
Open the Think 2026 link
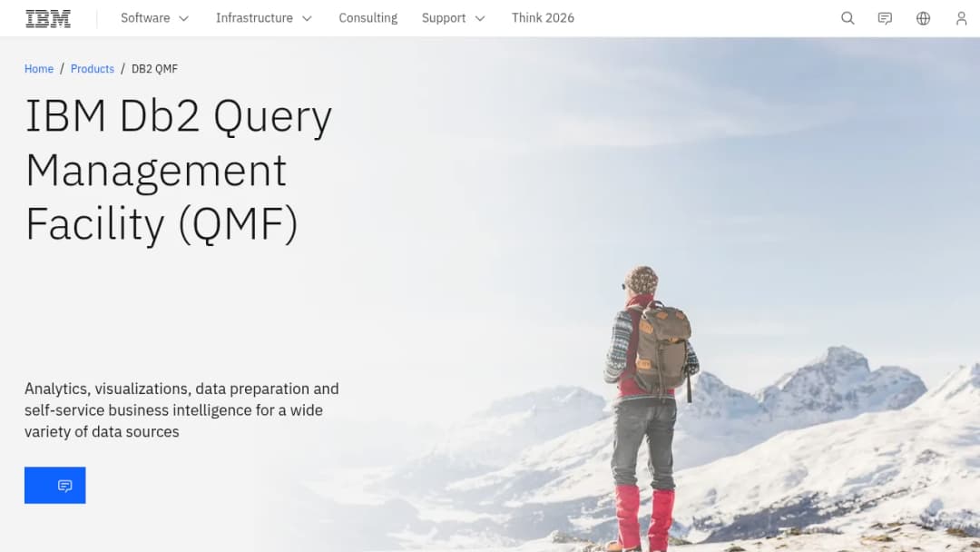click(x=543, y=18)
